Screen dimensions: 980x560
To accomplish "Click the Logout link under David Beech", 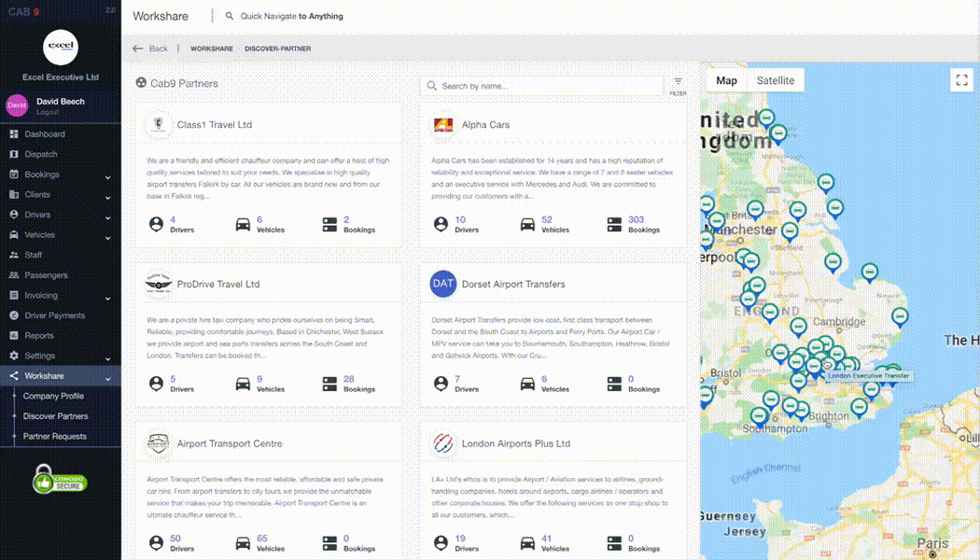I will tap(48, 112).
